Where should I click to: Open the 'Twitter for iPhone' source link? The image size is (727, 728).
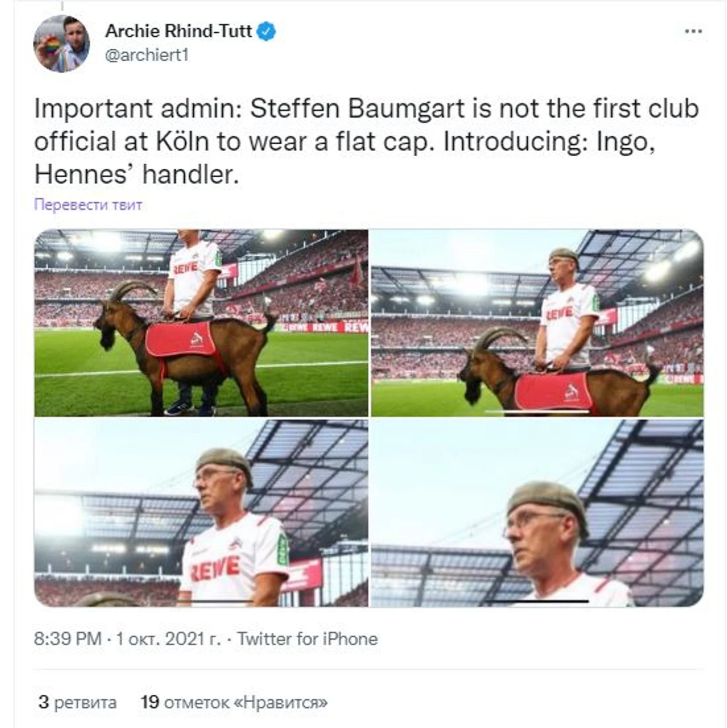(x=307, y=638)
